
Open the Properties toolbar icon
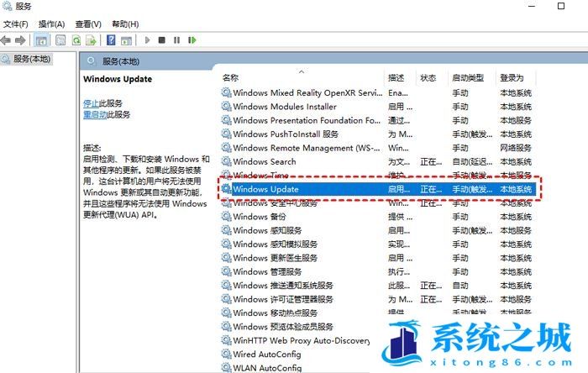(60, 40)
